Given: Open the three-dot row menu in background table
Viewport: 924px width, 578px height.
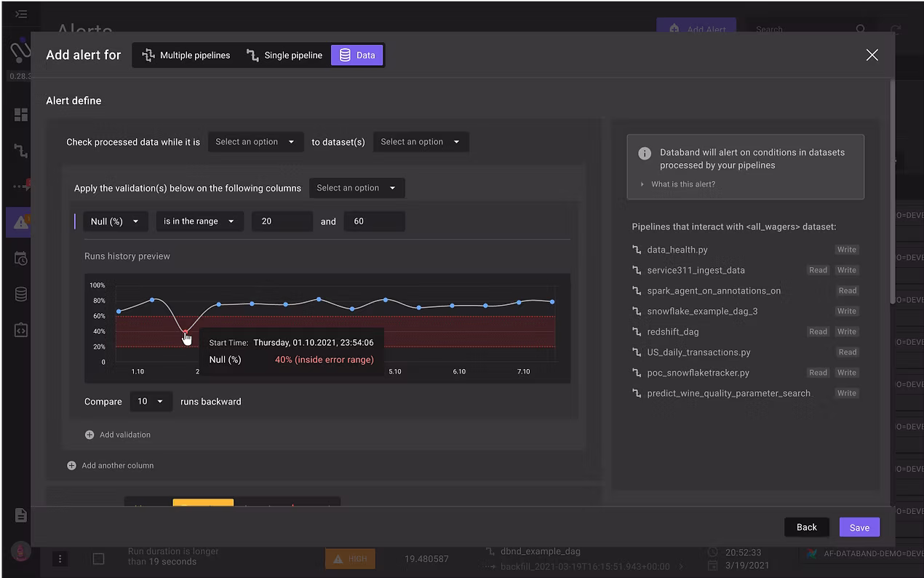Looking at the screenshot, I should [60, 558].
